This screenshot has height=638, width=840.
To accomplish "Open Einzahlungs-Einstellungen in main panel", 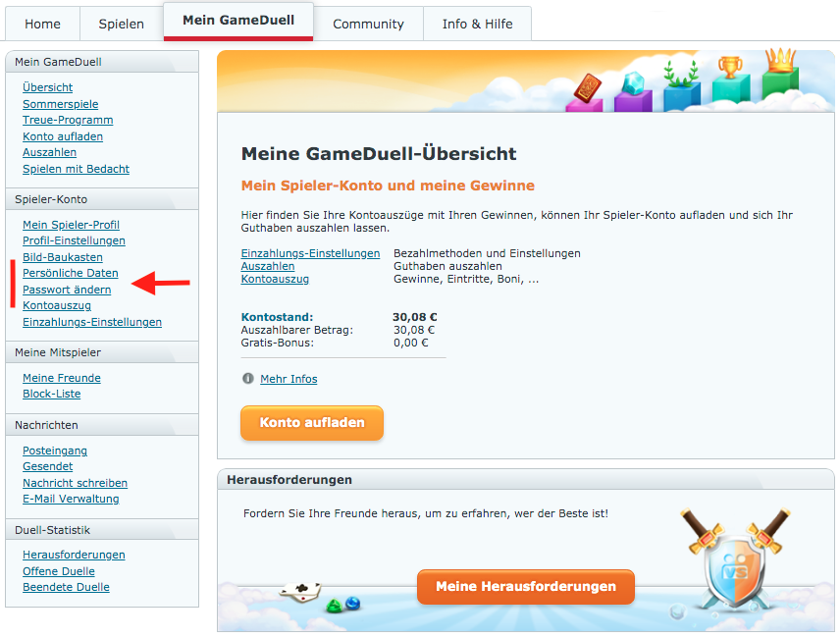I will (310, 253).
